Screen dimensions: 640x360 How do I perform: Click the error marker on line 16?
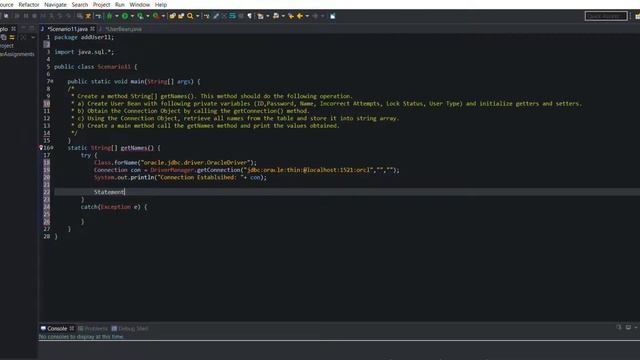pos(41,148)
